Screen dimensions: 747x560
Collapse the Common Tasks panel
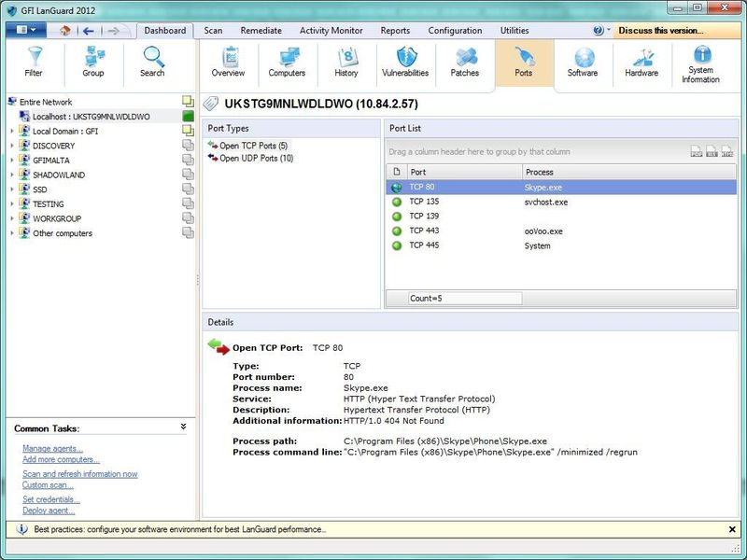tap(183, 427)
